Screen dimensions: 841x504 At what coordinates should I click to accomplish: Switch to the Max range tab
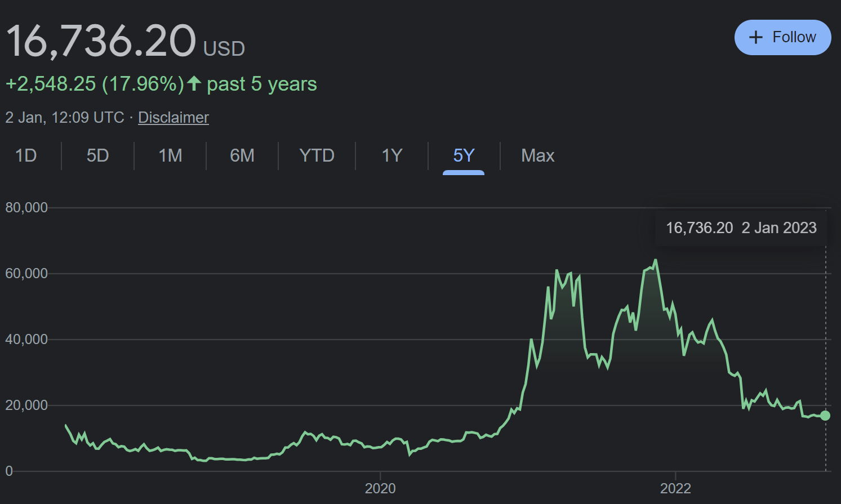(x=538, y=155)
